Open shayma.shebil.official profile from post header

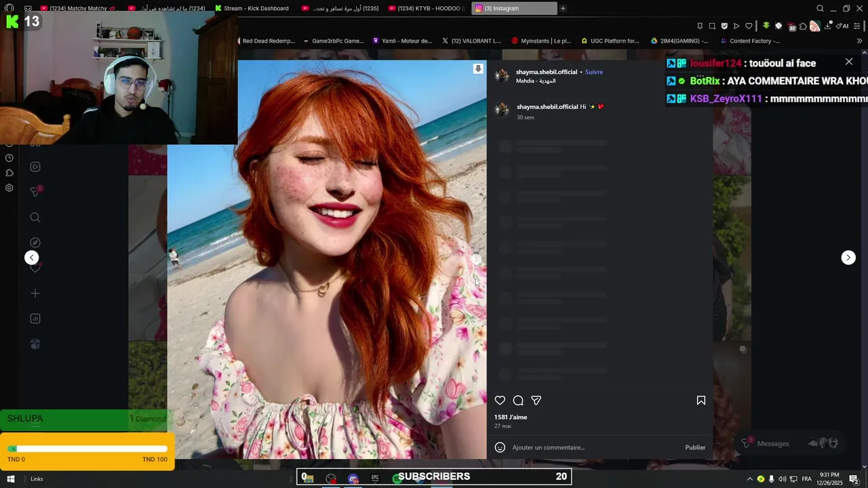coord(547,72)
